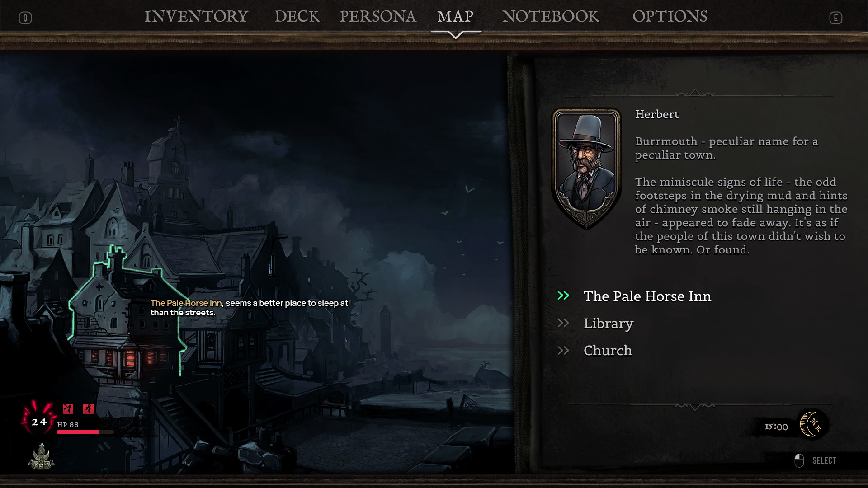Screen dimensions: 868x488
Task: Click the chevron arrows beside Library
Action: coord(563,323)
